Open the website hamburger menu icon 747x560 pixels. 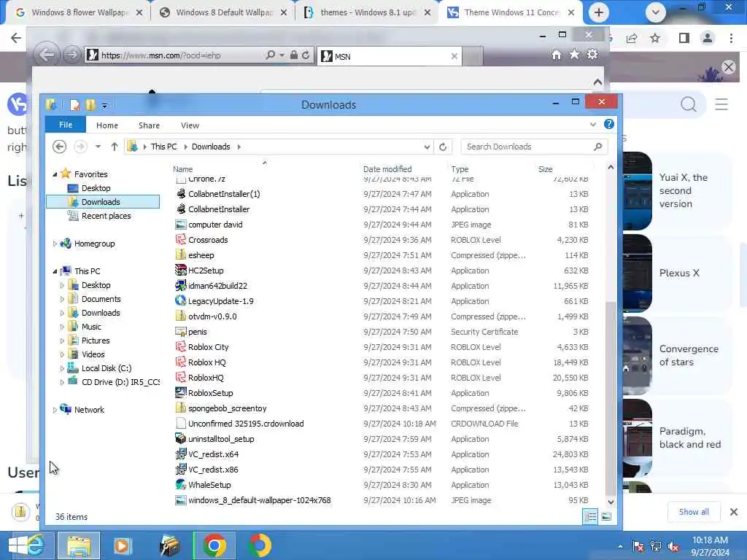721,104
